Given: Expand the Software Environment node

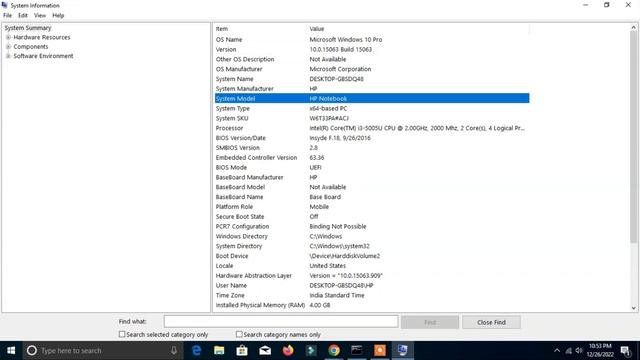Looking at the screenshot, I should click(x=8, y=56).
